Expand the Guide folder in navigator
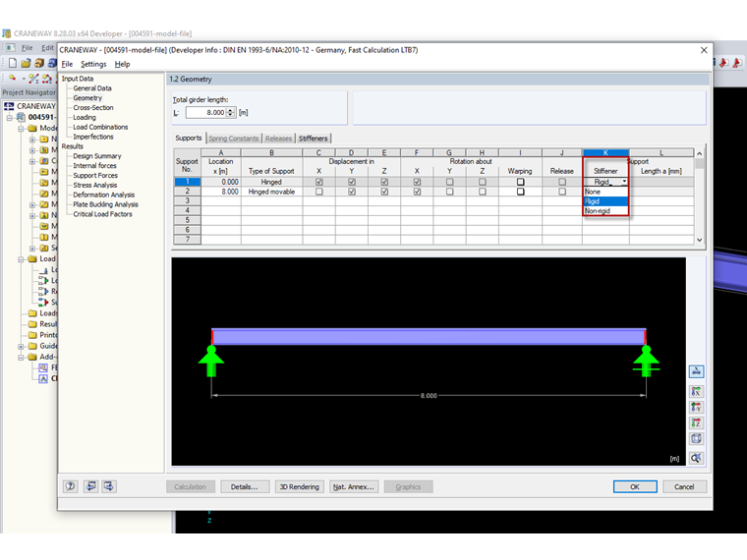Viewport: 747px width, 560px height. (21, 346)
